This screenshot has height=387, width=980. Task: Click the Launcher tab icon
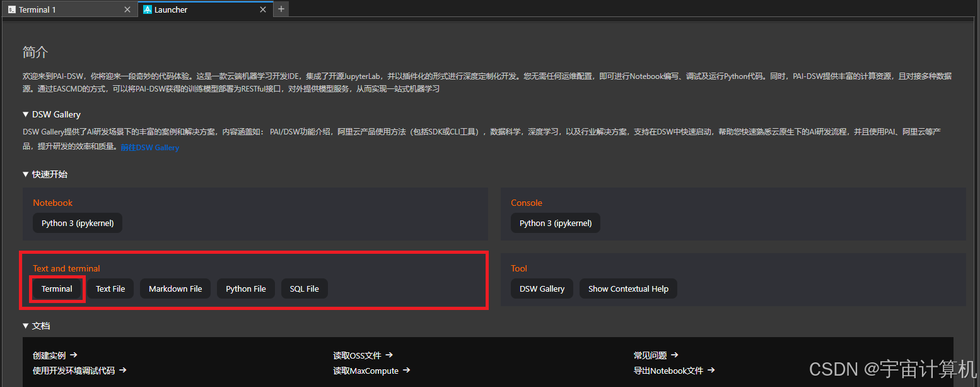tap(147, 9)
